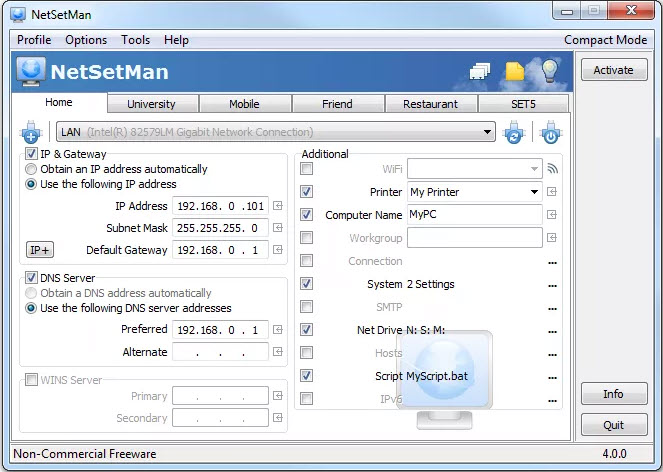Enable the IPv6 checkbox
The width and height of the screenshot is (663, 472).
pyautogui.click(x=307, y=398)
